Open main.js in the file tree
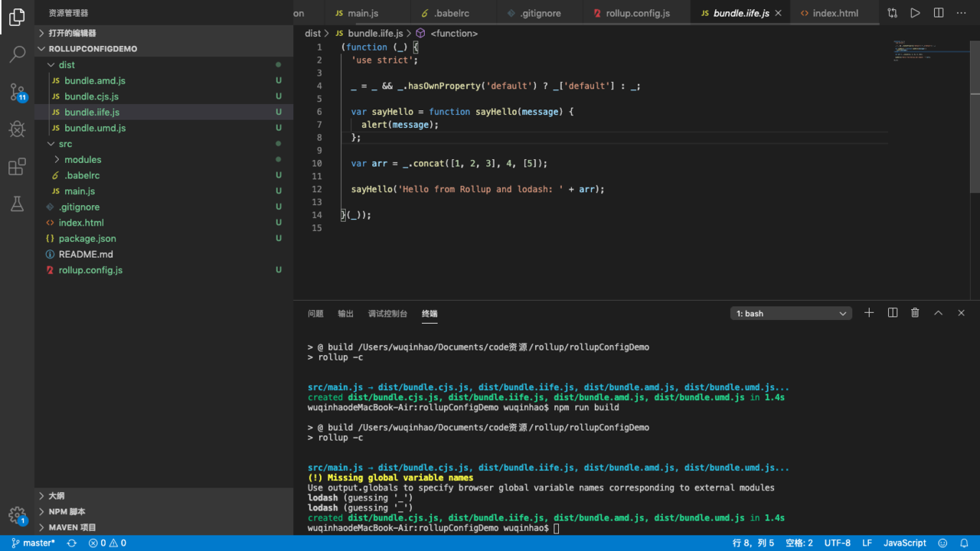980x551 pixels. point(164,191)
